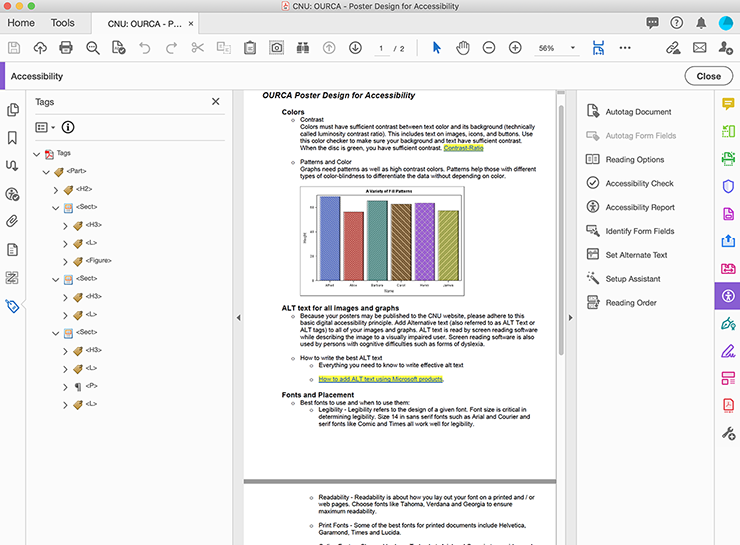740x545 pixels.
Task: Go to the Home tab
Action: click(x=20, y=22)
